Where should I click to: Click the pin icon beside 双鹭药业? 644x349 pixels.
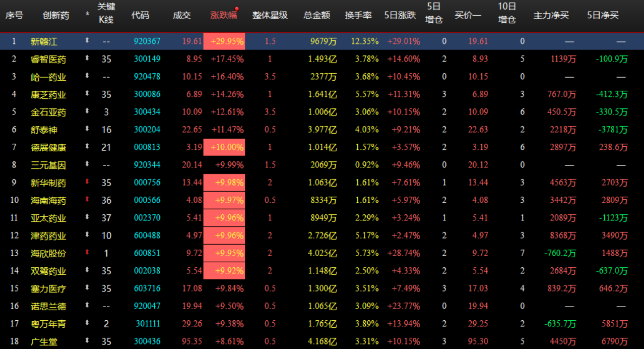coord(87,270)
